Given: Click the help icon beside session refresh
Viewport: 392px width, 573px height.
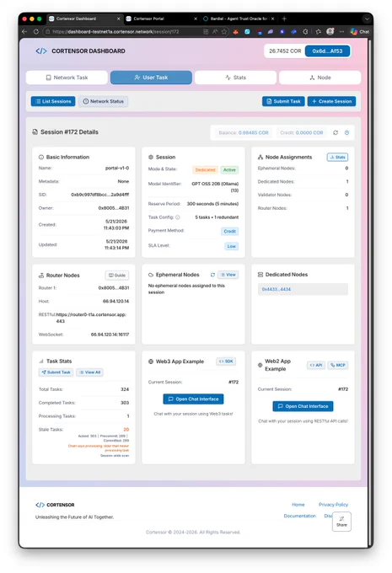Looking at the screenshot, I should (x=346, y=132).
